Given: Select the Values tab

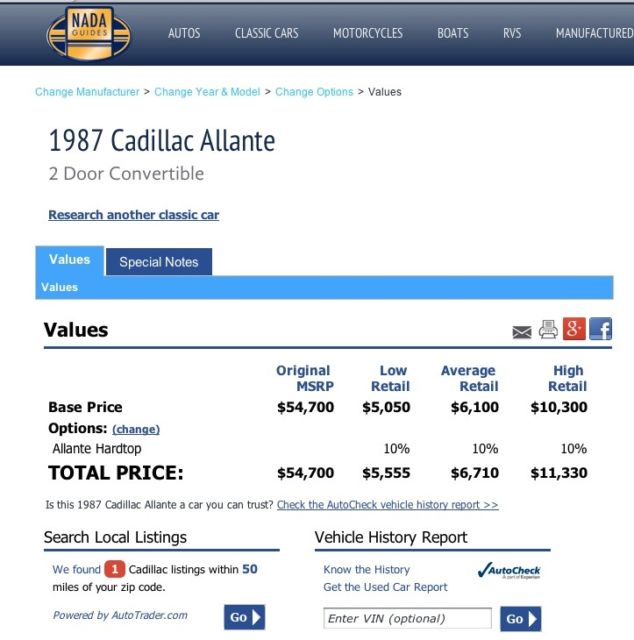Looking at the screenshot, I should (69, 260).
